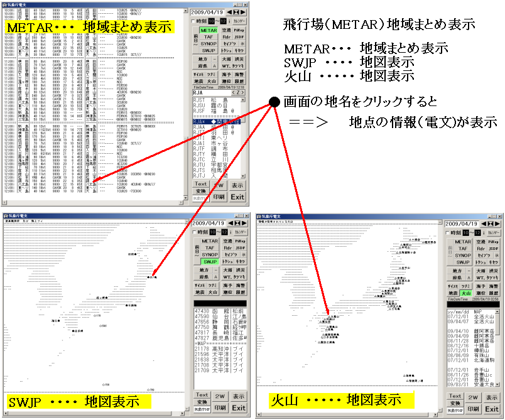Select the green SWJP button in SWJP window
The image size is (505, 420).
tap(210, 262)
